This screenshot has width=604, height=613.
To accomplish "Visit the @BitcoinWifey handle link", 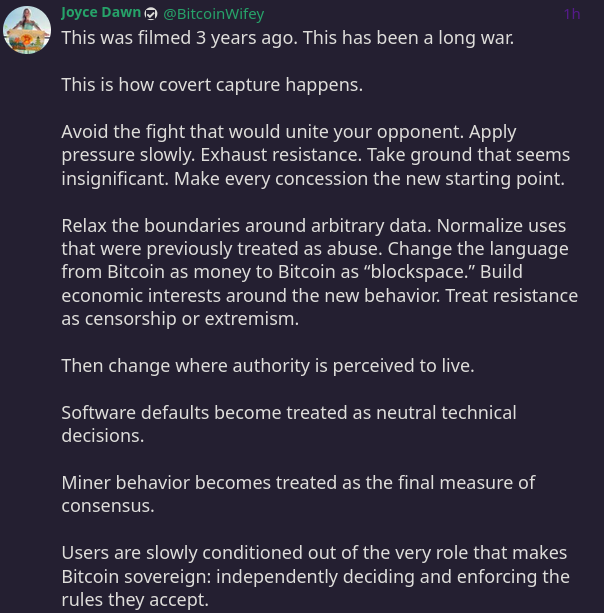I will point(213,14).
